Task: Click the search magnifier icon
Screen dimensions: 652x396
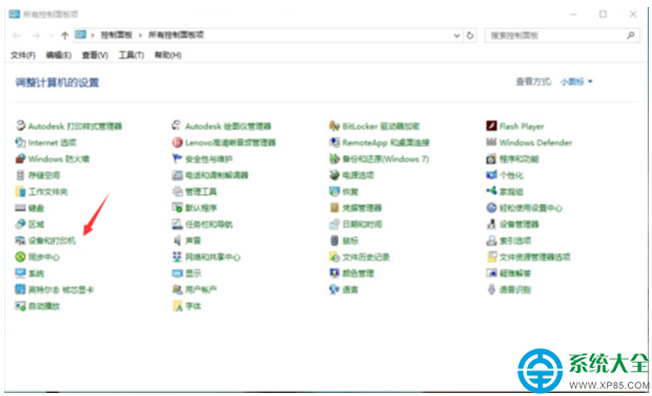Action: [631, 35]
